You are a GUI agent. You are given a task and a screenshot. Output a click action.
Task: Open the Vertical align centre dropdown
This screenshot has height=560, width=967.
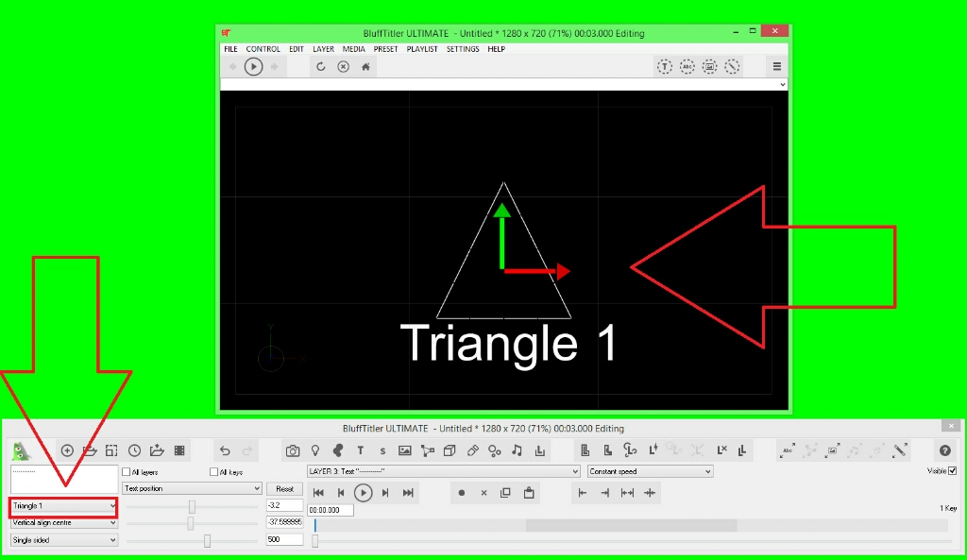pyautogui.click(x=63, y=522)
